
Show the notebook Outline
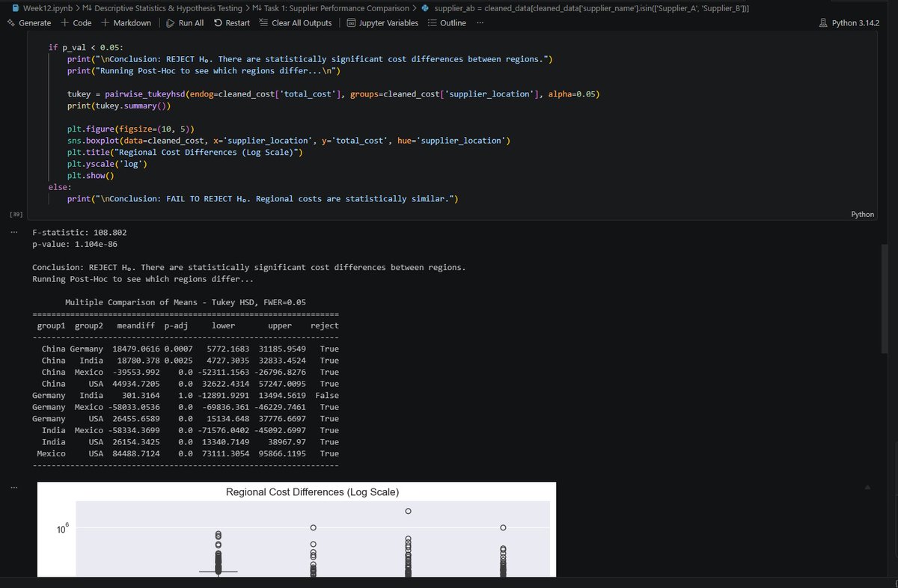coord(447,22)
